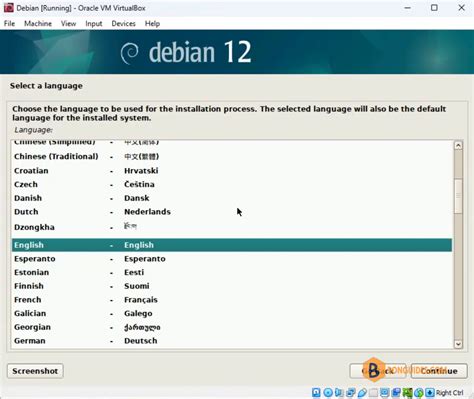Click the audio status icon
Image resolution: width=474 pixels, height=399 pixels.
coord(339,393)
